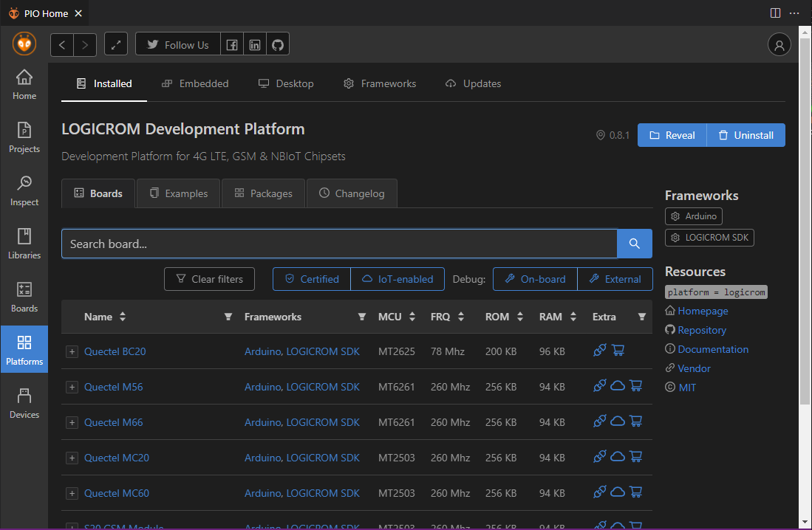This screenshot has width=812, height=530.
Task: Click the cloud icon for Quectel MC60
Action: [617, 492]
